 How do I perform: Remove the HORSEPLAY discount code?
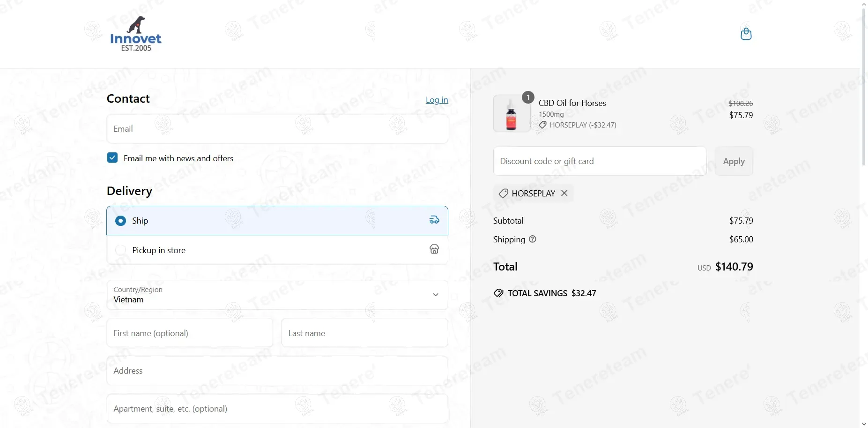564,193
